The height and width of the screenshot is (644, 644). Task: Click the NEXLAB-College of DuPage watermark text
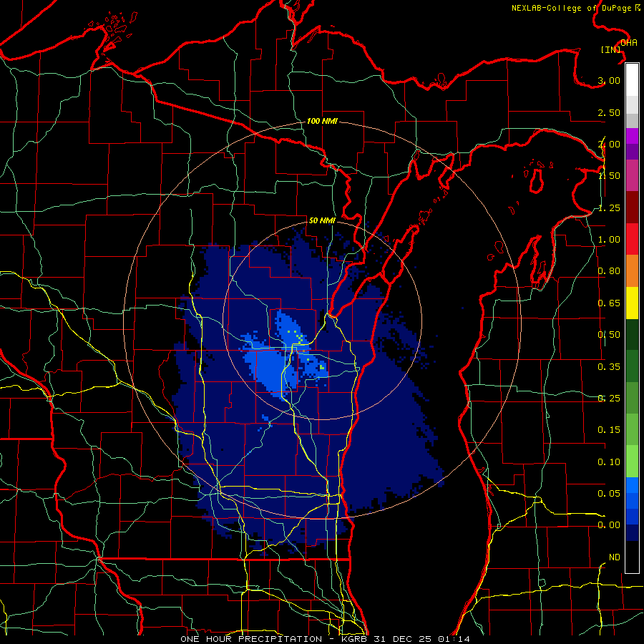coord(575,8)
